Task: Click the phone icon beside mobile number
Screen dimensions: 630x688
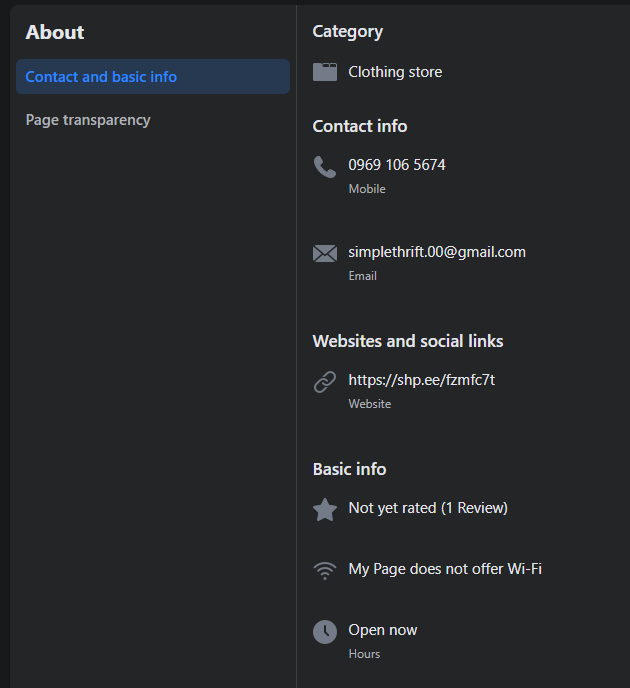Action: point(325,167)
